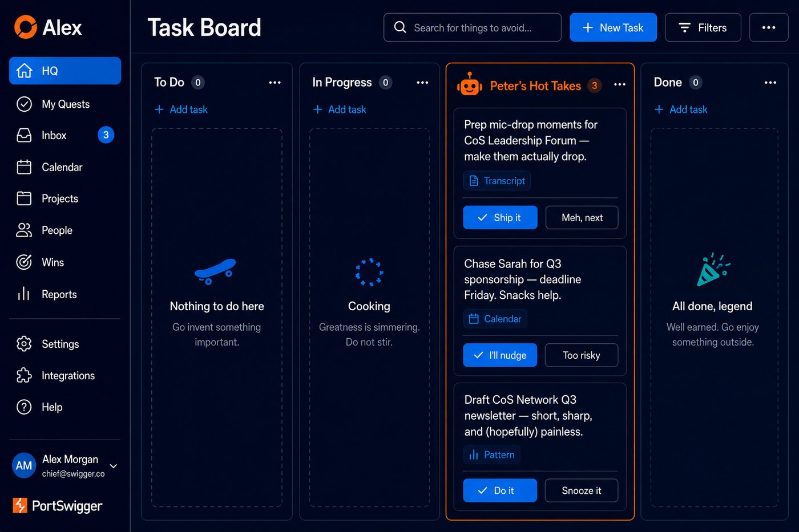Focus the search for things field

(473, 27)
